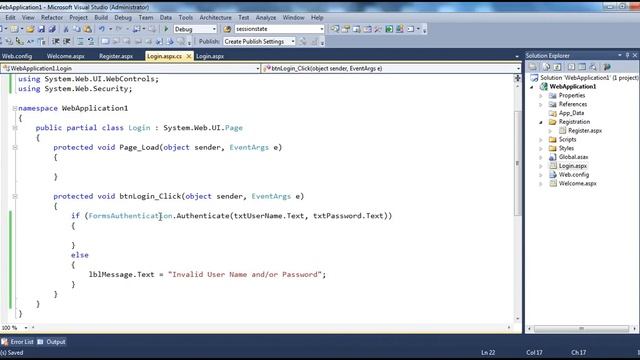Viewport: 640px width, 360px height.
Task: Click Properties icon in Solution Explorer toolbar
Action: (533, 67)
